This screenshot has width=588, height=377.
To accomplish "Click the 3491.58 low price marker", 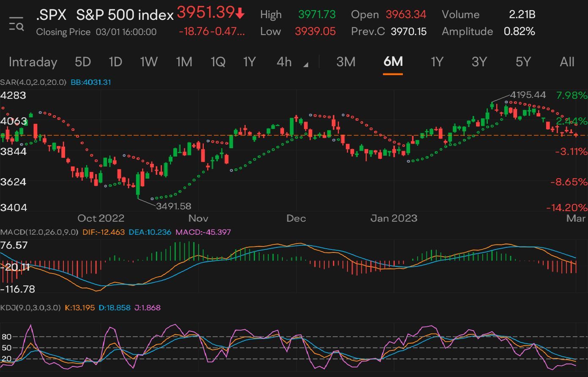I will click(174, 206).
